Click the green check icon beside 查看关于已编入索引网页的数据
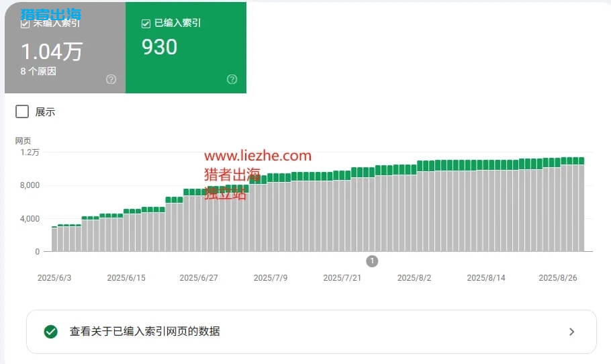Viewport: 611px width, 364px height. 50,332
